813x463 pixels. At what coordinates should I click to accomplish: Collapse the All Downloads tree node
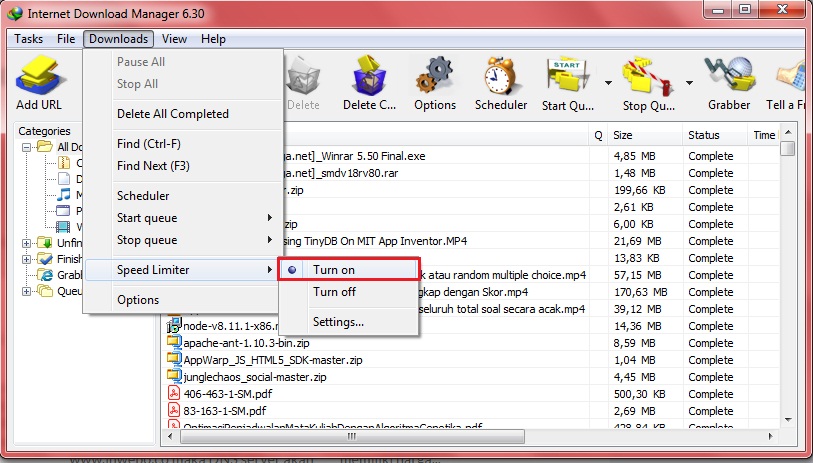(26, 147)
